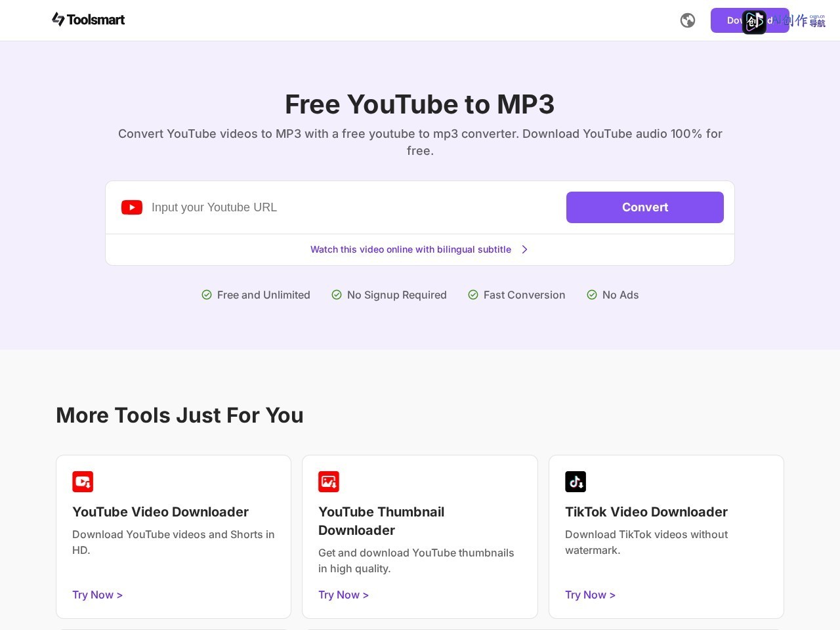The height and width of the screenshot is (630, 840).
Task: Click the YouTube Thumbnail Downloader icon
Action: click(329, 482)
